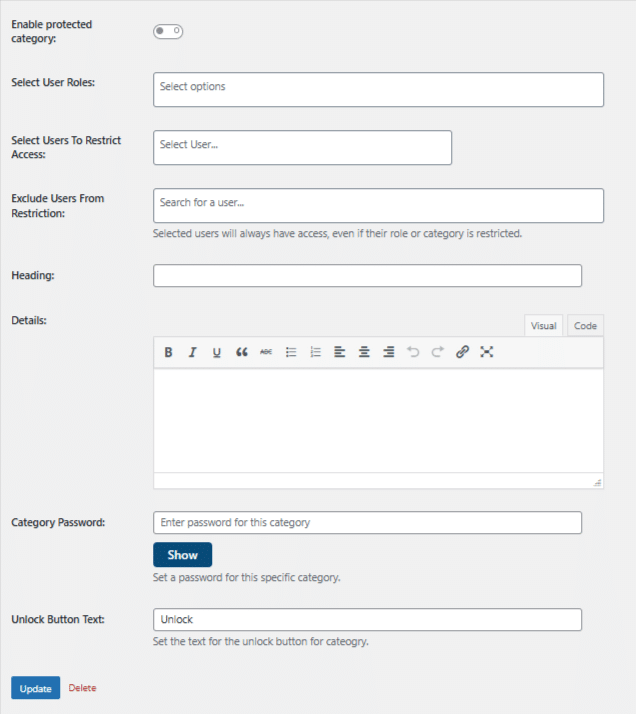Undo last edit in Details editor
636x714 pixels.
[413, 352]
